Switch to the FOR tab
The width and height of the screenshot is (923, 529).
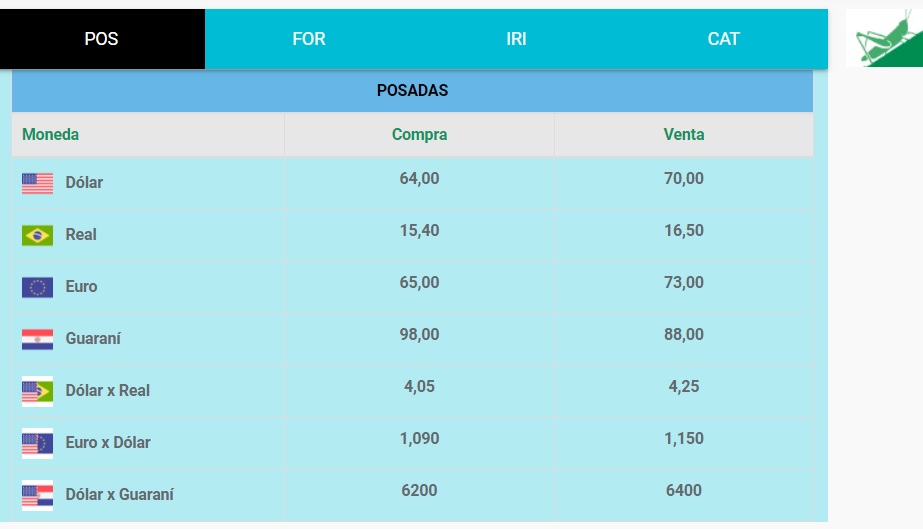[x=309, y=39]
